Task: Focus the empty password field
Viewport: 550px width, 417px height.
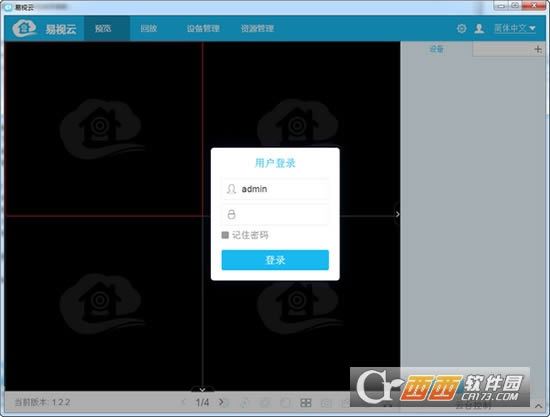Action: (x=275, y=214)
